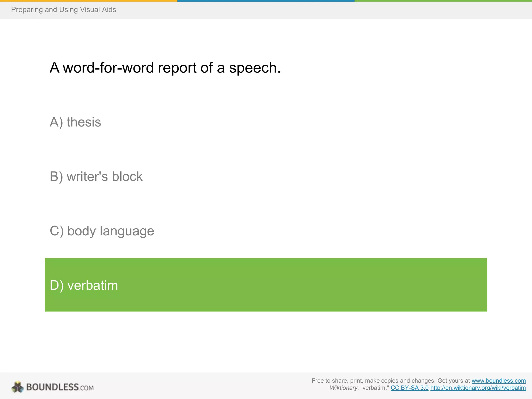Select answer B) writer's block
Screen dimensions: 532x399
(x=96, y=177)
